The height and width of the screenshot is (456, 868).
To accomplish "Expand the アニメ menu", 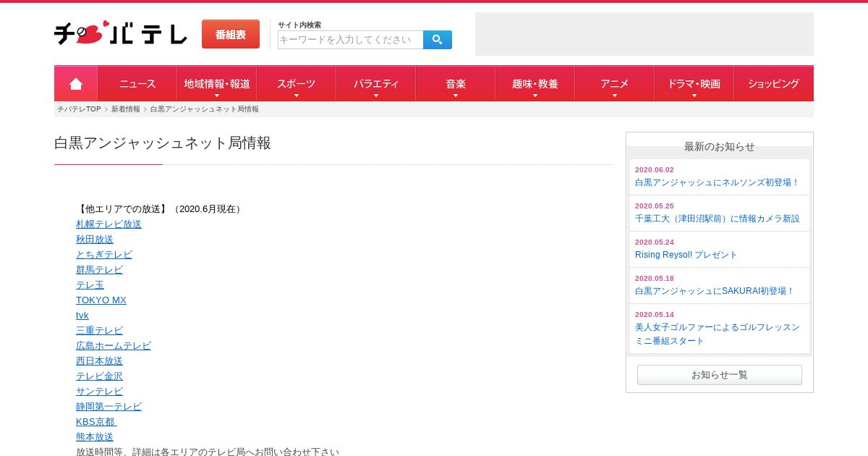I will click(x=615, y=84).
